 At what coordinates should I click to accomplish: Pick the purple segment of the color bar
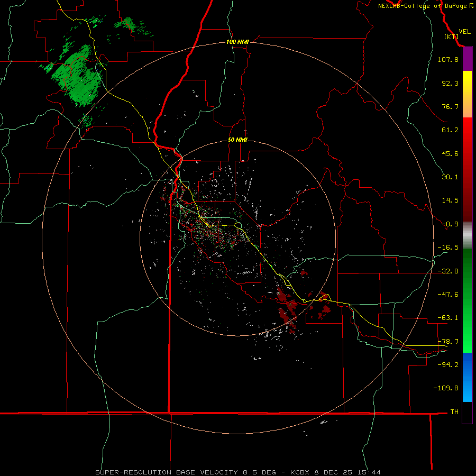(467, 59)
